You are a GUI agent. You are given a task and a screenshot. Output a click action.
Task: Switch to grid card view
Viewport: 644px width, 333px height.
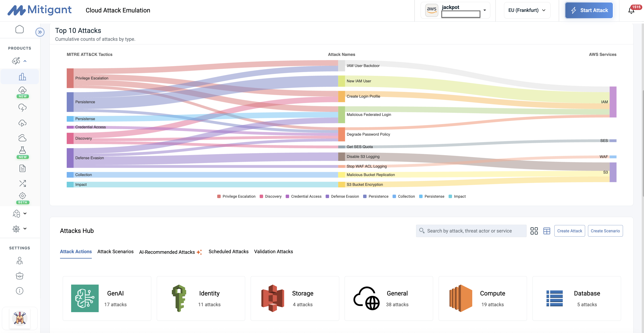(534, 231)
